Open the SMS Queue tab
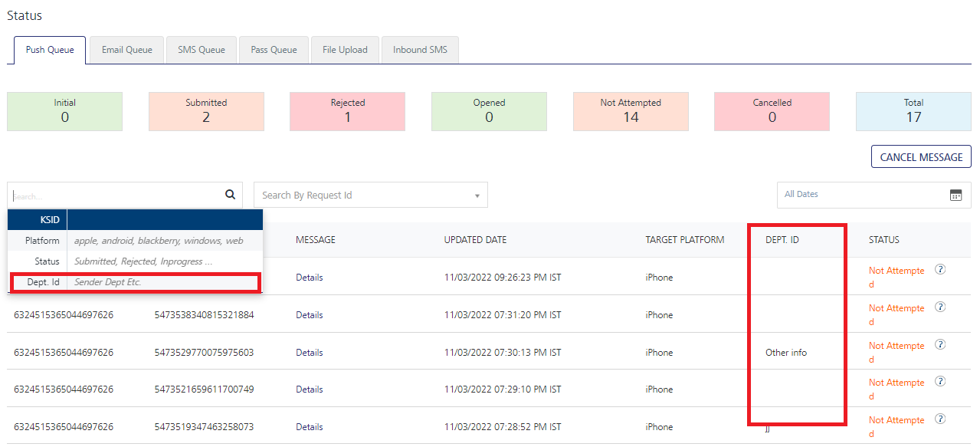Image resolution: width=980 pixels, height=447 pixels. click(x=202, y=50)
